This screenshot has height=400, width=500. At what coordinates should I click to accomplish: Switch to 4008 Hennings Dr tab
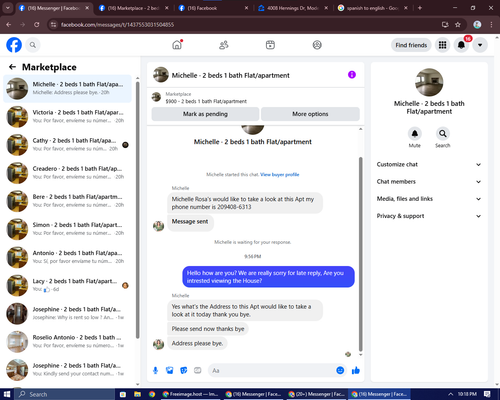293,8
